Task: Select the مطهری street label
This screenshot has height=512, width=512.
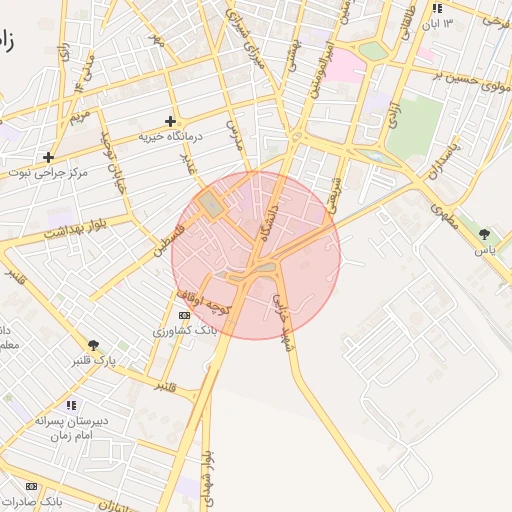Action: coord(444,216)
